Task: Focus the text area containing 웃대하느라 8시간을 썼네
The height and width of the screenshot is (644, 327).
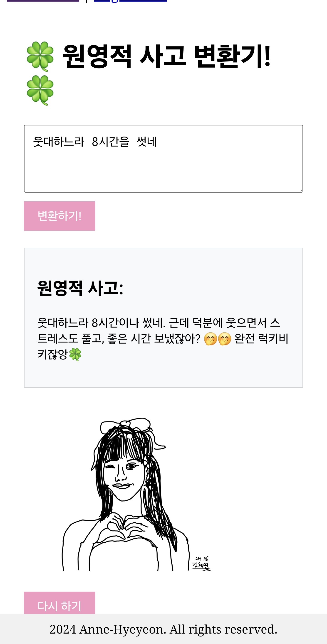Action: coord(163,159)
